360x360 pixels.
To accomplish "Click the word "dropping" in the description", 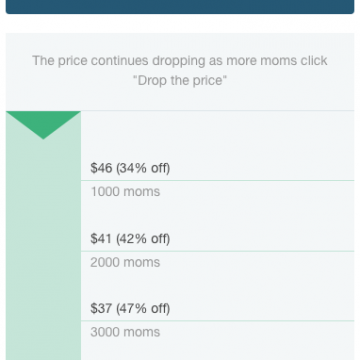I will (x=179, y=61).
